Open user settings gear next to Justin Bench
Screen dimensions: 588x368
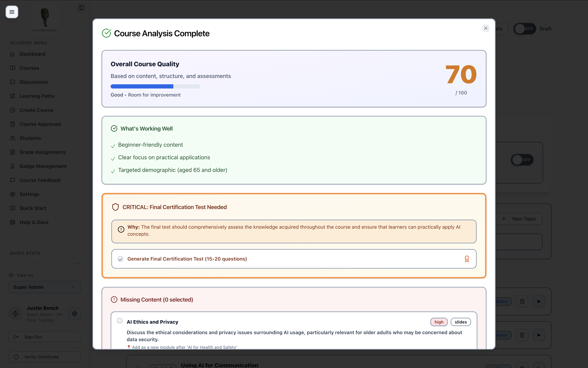75,314
